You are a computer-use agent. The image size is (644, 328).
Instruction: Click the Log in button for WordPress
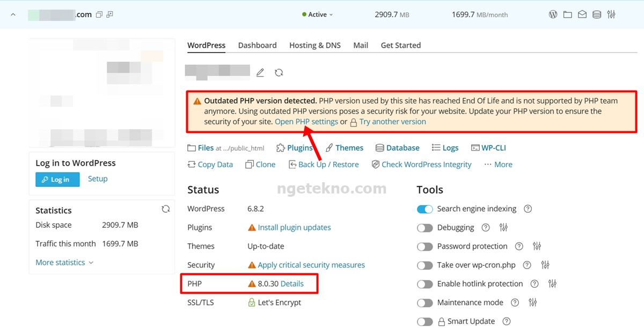pyautogui.click(x=57, y=180)
